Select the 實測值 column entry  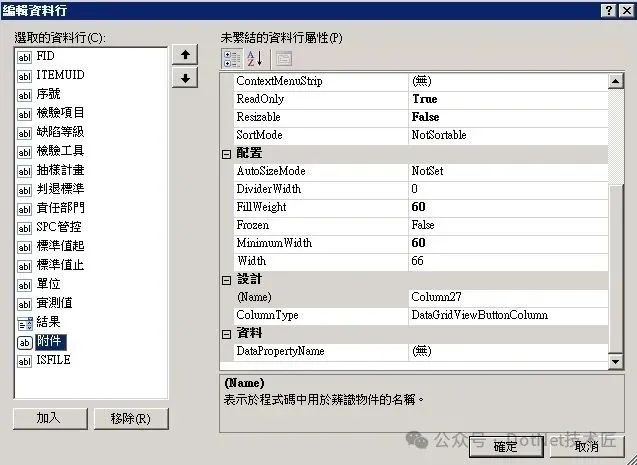coord(54,303)
